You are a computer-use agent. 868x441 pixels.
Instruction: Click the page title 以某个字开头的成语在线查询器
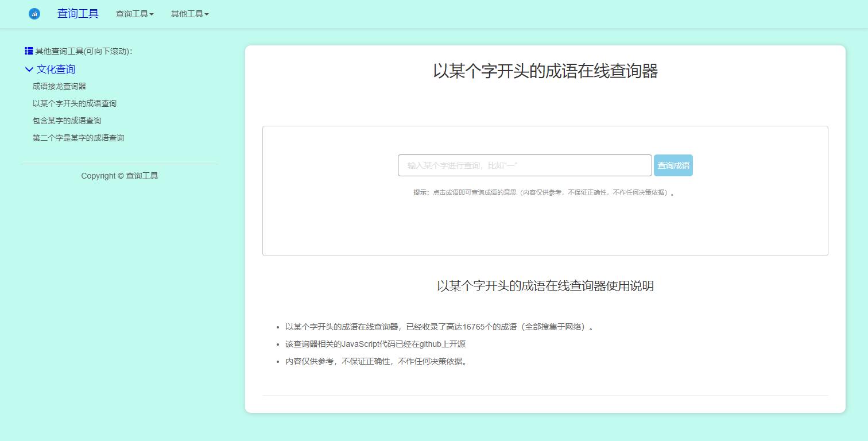coord(545,71)
